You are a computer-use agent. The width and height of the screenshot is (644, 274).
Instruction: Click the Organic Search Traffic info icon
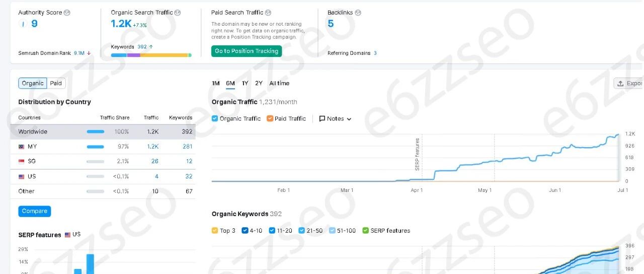click(178, 13)
